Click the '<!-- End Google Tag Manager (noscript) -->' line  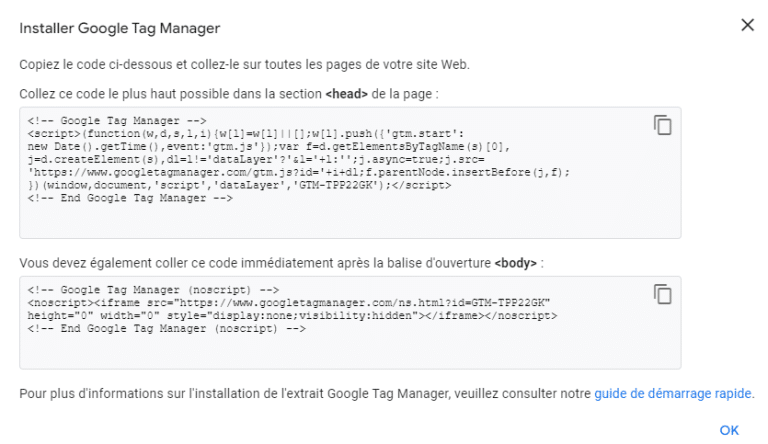167,328
